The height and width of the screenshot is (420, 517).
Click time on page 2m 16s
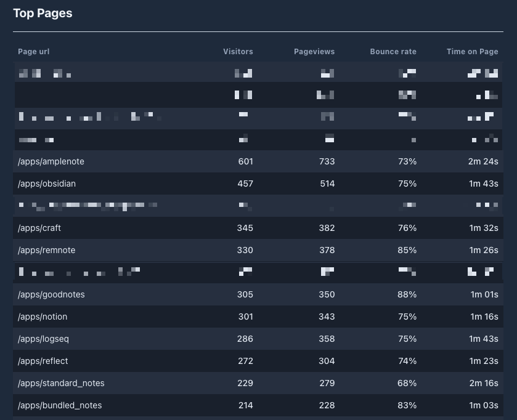click(x=483, y=383)
